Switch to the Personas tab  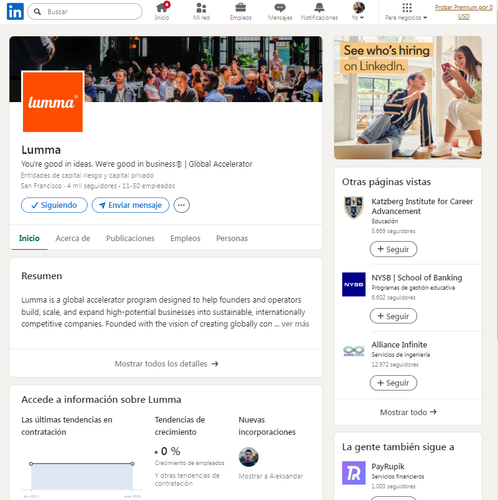(232, 238)
